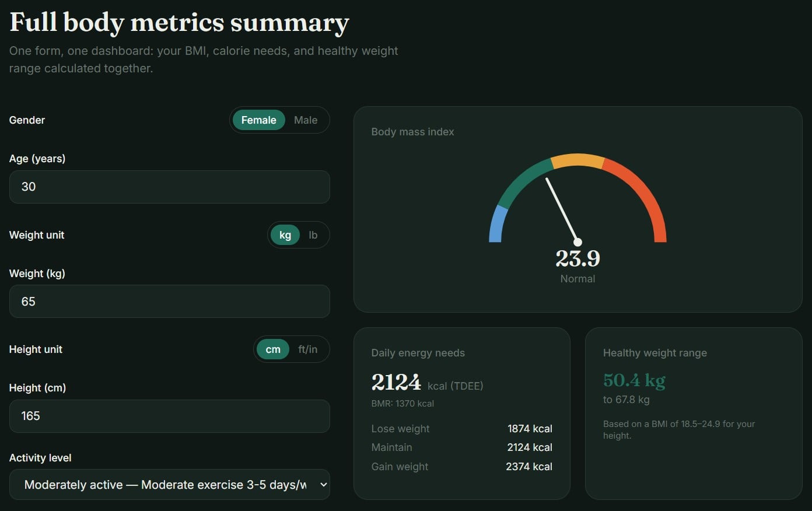Click the BMI gauge needle
Viewport: 812px width, 511px height.
pos(562,210)
